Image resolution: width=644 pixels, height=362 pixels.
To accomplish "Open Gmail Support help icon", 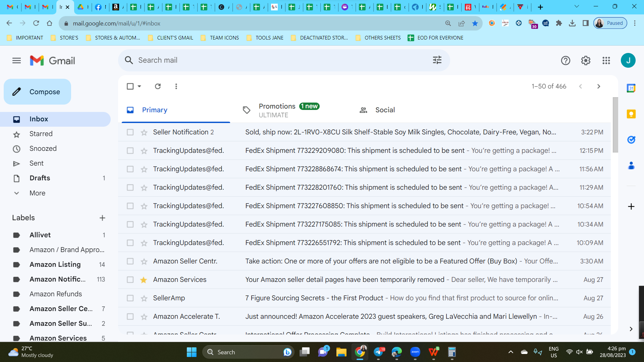I will pyautogui.click(x=566, y=61).
